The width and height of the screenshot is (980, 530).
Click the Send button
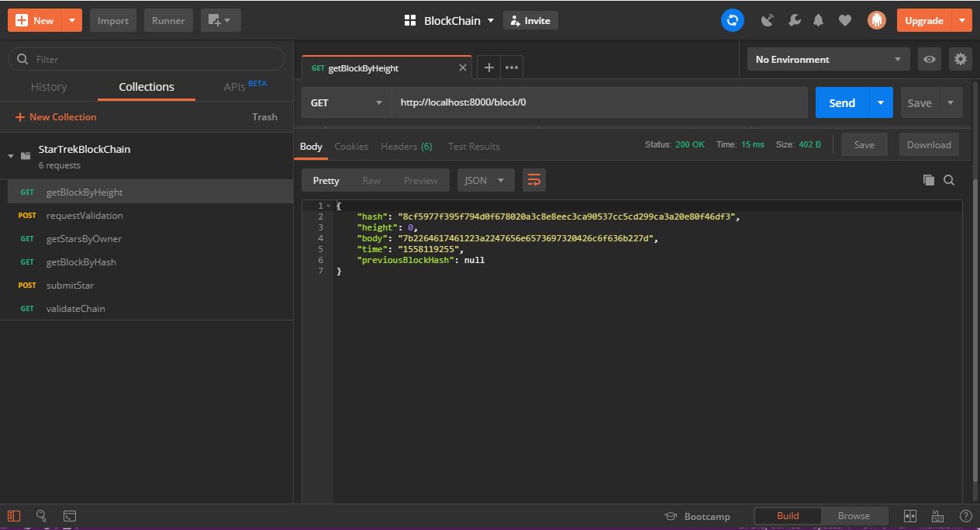click(842, 102)
